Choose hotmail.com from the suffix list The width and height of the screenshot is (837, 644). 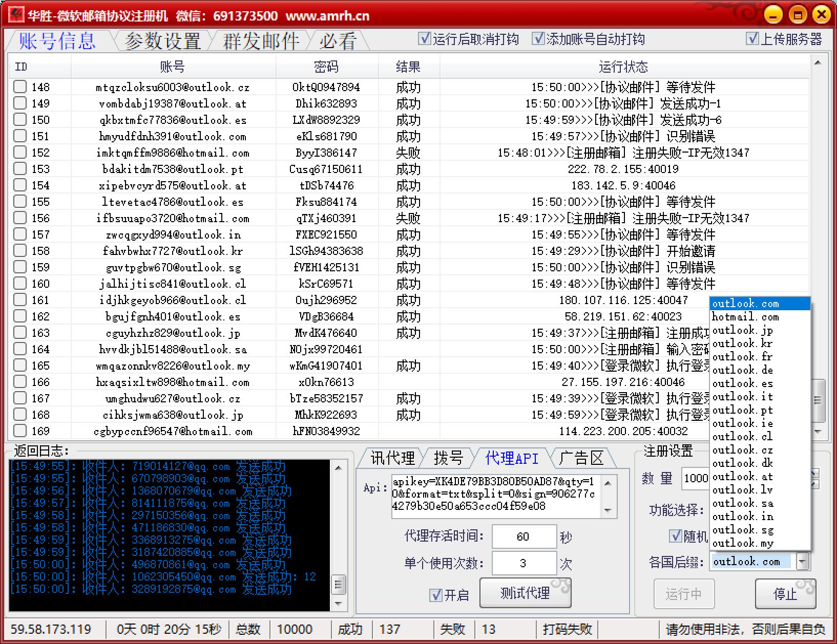760,317
